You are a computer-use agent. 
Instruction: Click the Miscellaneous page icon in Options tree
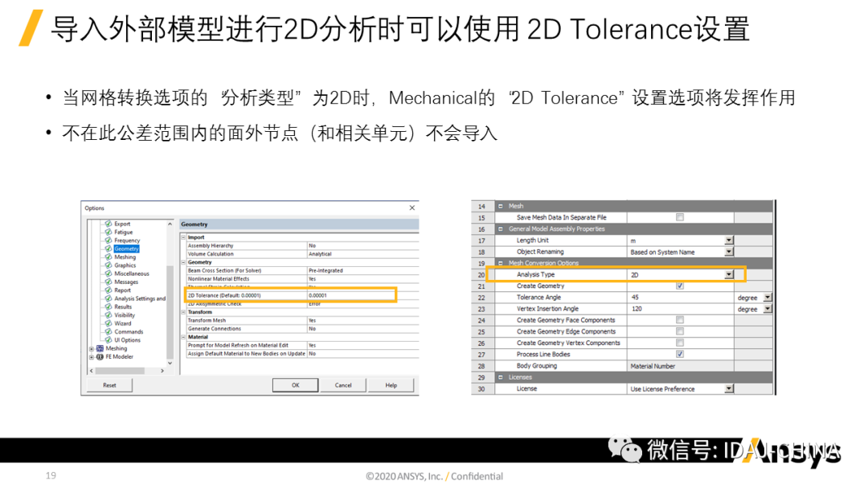coord(108,273)
